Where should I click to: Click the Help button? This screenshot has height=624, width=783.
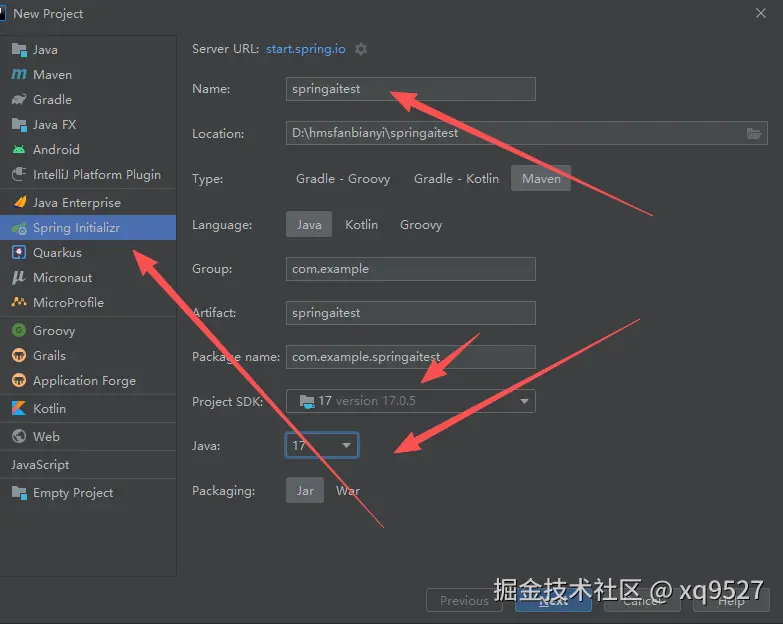click(731, 600)
